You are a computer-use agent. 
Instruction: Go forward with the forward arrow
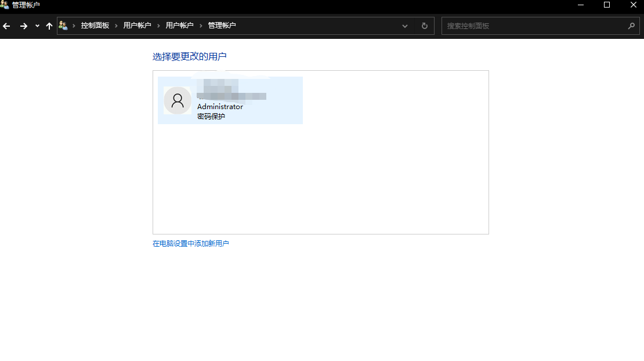[x=23, y=26]
